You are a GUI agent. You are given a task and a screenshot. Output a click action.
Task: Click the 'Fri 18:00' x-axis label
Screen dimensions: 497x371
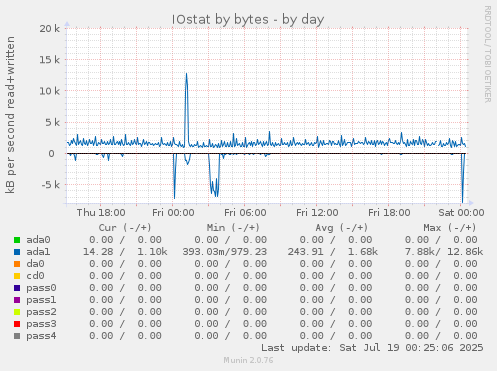[389, 213]
